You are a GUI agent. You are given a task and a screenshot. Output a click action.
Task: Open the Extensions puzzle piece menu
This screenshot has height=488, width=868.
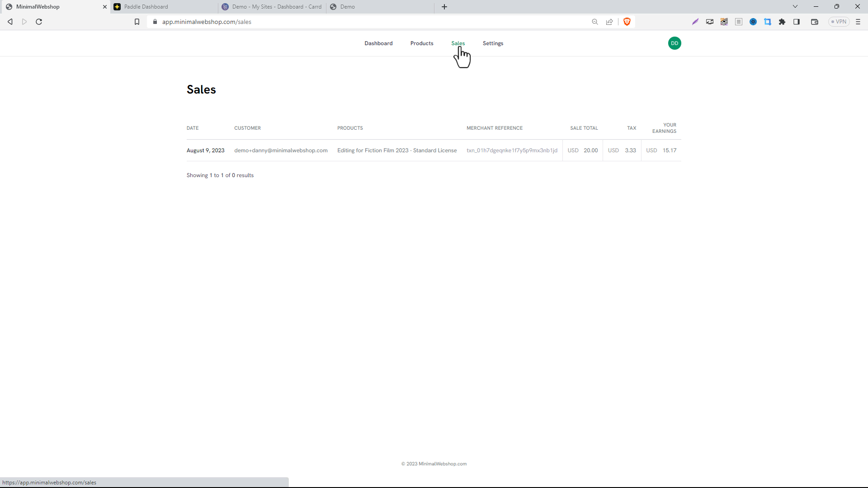coord(782,22)
